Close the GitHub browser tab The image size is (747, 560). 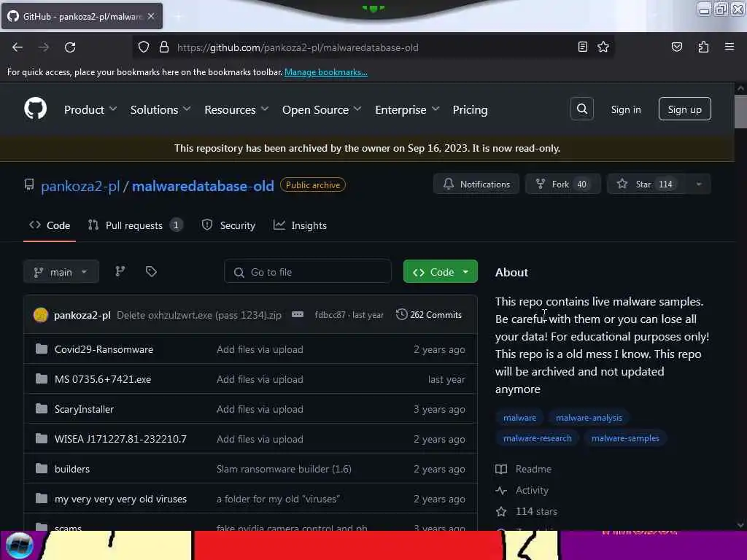tap(151, 16)
